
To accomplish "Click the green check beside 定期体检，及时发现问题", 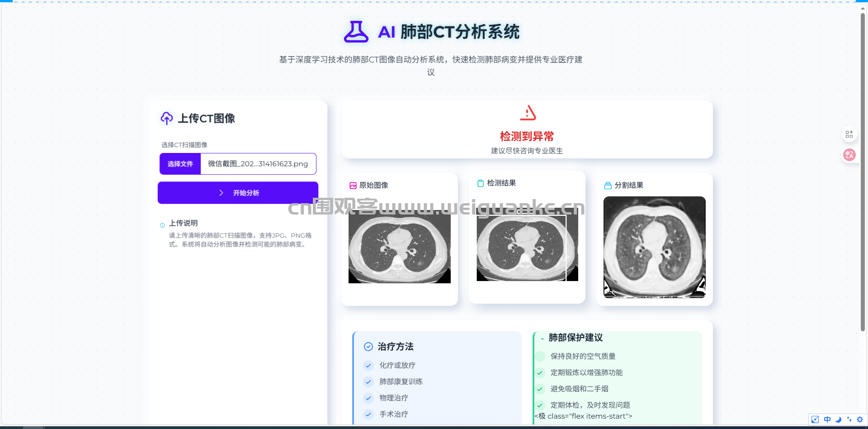I will click(x=540, y=405).
